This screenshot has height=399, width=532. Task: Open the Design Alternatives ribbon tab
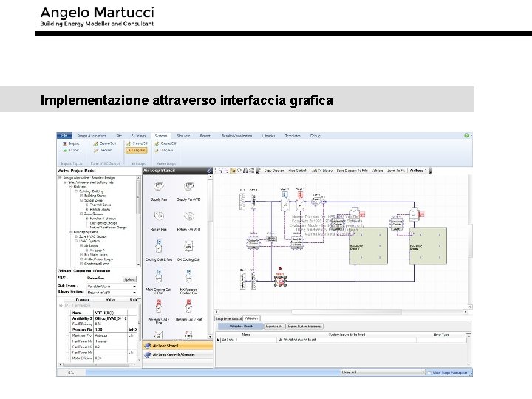coord(92,136)
